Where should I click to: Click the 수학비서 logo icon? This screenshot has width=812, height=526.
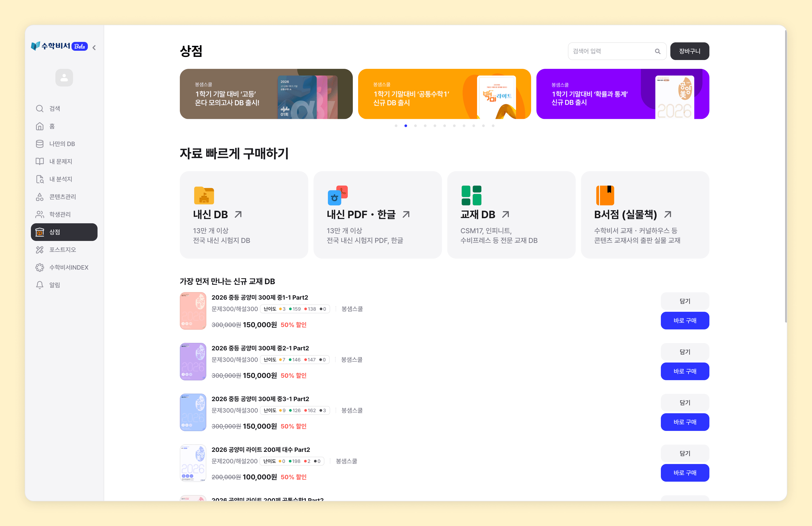pos(35,46)
